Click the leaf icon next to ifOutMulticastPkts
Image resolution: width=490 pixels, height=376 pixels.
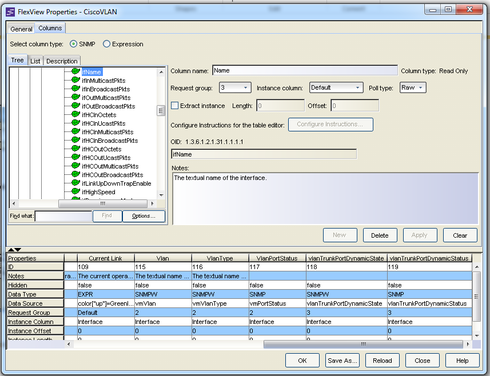76,97
